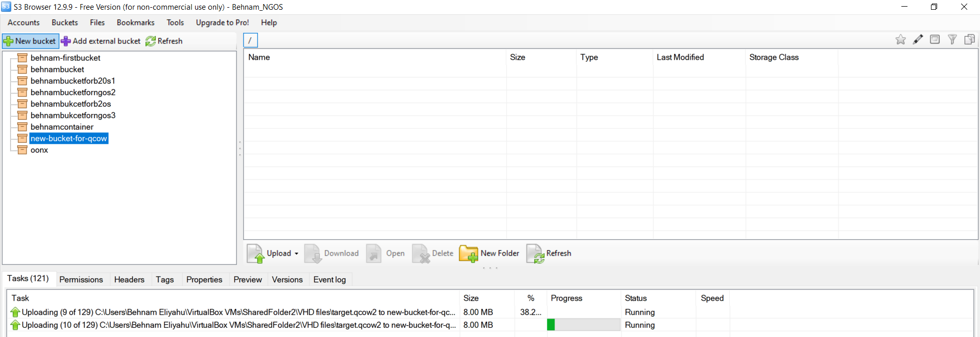This screenshot has width=980, height=337.
Task: Switch to the Preview tab
Action: (248, 280)
